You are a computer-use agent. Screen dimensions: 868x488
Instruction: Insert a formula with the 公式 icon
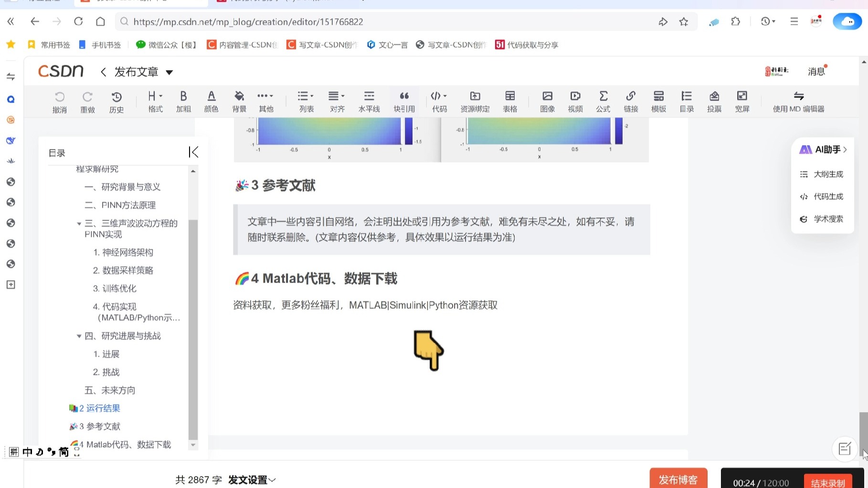point(603,101)
